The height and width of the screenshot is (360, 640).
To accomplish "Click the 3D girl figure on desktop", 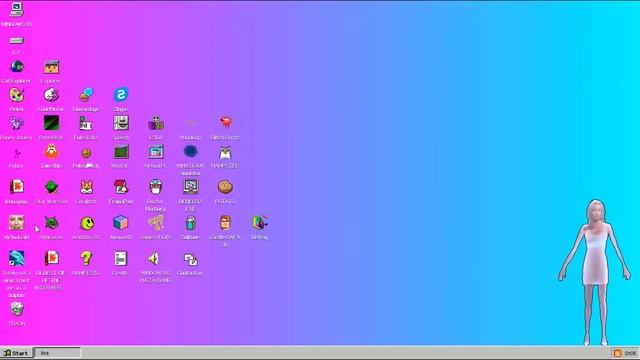I will coord(596,272).
